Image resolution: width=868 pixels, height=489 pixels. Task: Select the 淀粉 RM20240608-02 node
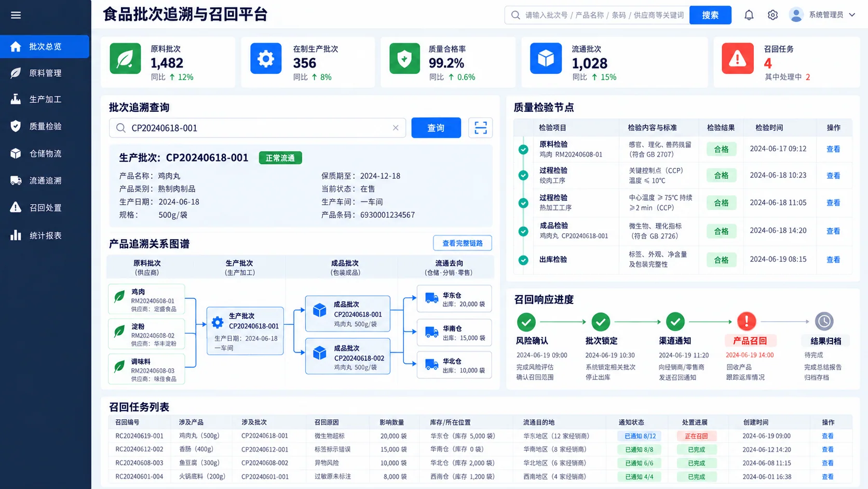146,334
